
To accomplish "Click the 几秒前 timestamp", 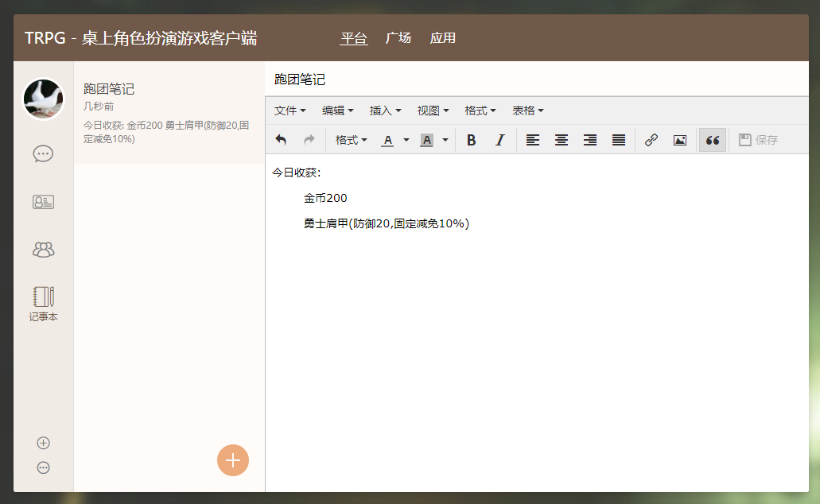I will tap(99, 107).
